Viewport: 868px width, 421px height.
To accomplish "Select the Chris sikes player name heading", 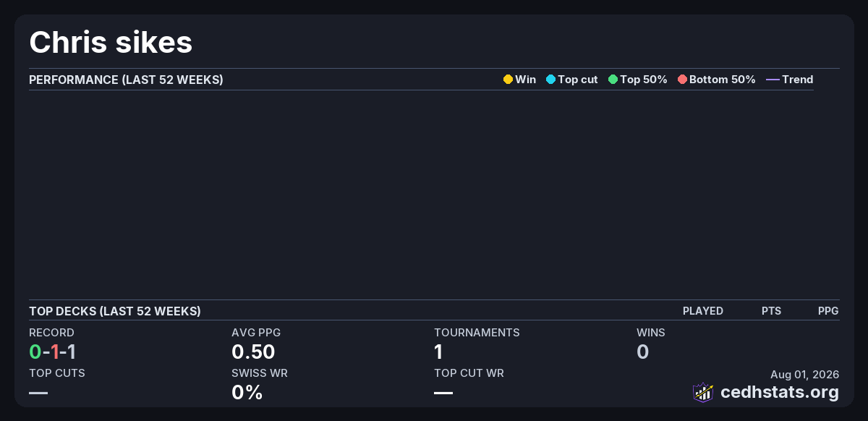I will click(111, 42).
